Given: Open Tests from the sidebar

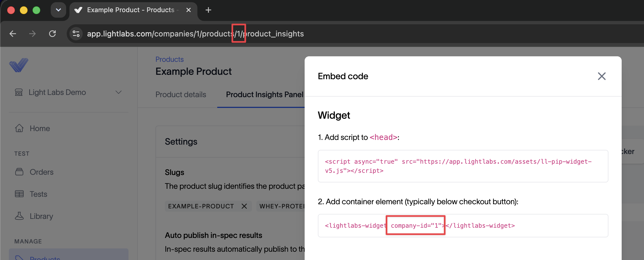Looking at the screenshot, I should tap(38, 194).
